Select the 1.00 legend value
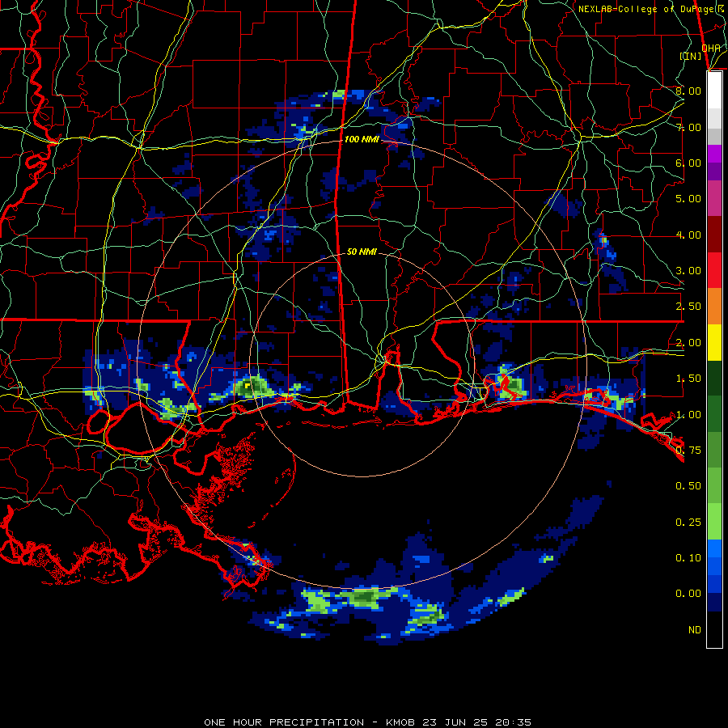This screenshot has height=728, width=728. 688,415
